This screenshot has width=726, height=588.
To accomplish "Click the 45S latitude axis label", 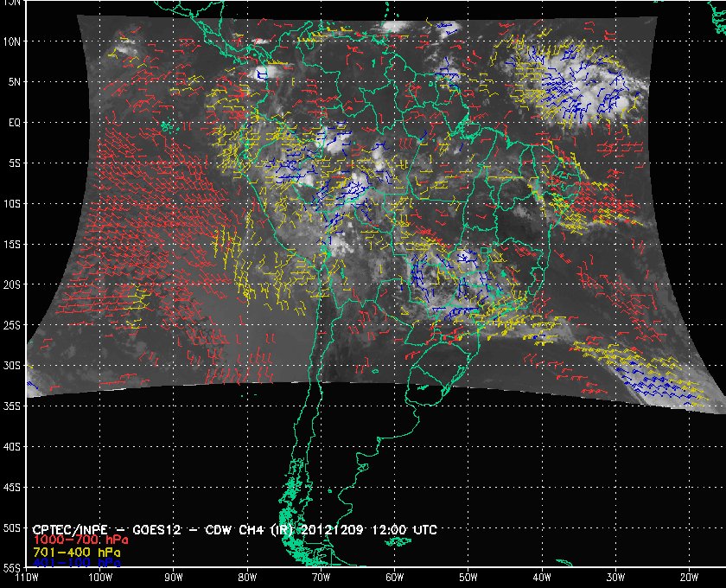I will coord(14,487).
